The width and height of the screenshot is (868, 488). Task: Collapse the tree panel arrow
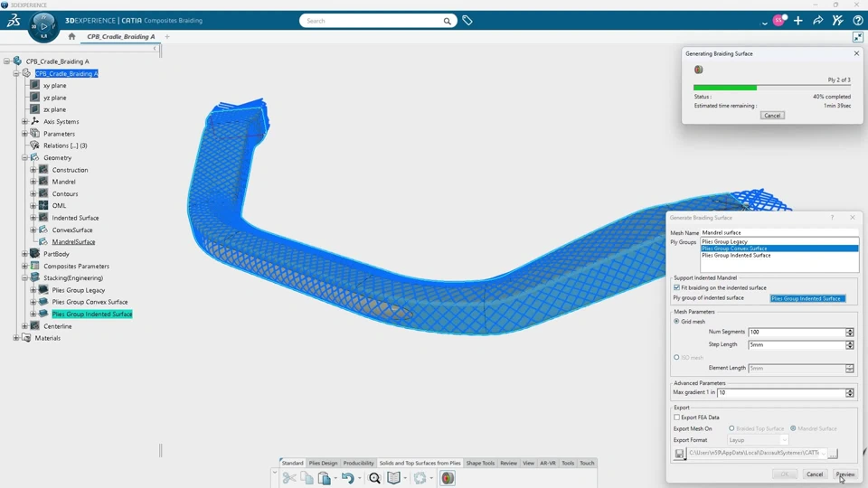coord(155,49)
